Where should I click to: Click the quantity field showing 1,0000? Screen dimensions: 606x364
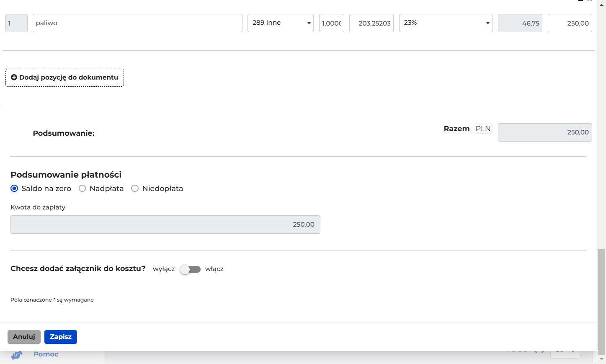point(332,23)
